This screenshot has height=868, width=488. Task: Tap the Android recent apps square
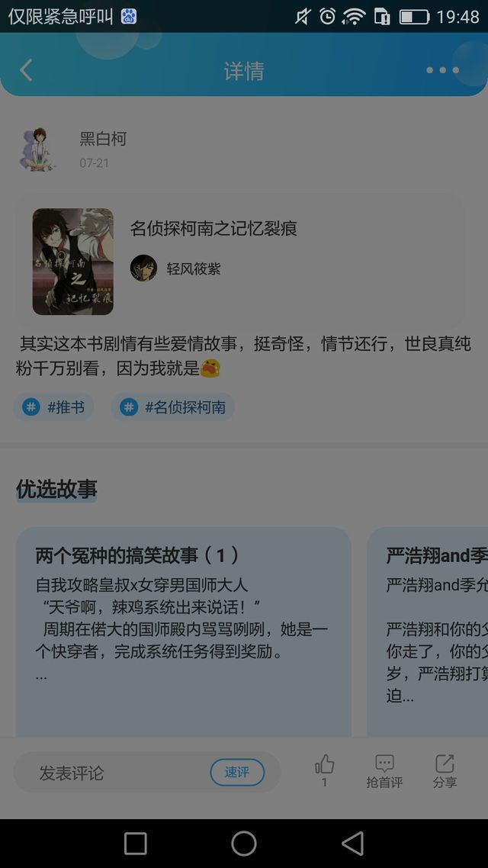(136, 844)
